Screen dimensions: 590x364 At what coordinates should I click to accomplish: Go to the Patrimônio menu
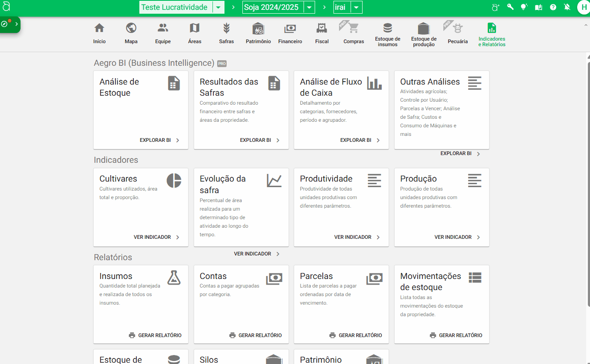(258, 33)
